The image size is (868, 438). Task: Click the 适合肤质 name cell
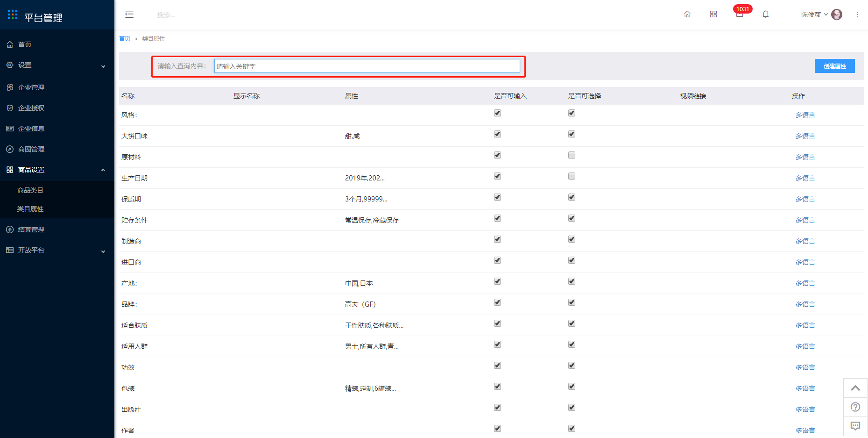click(x=134, y=325)
